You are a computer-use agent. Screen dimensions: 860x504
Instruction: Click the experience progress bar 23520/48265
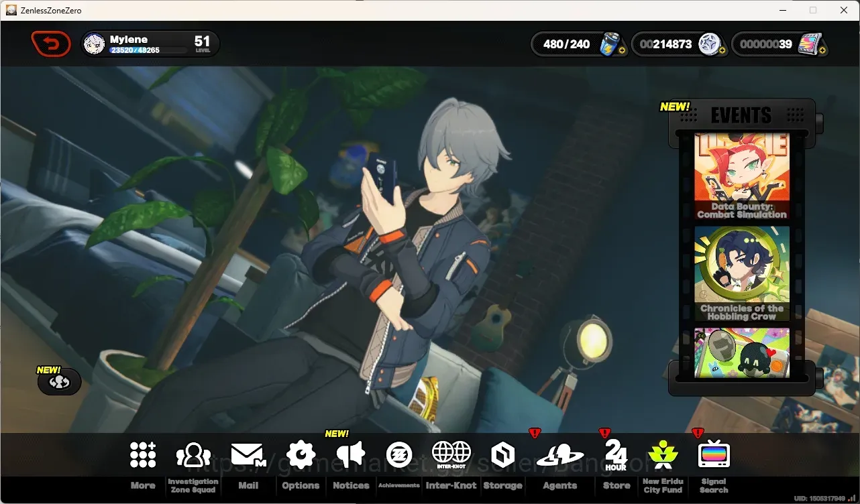point(149,50)
